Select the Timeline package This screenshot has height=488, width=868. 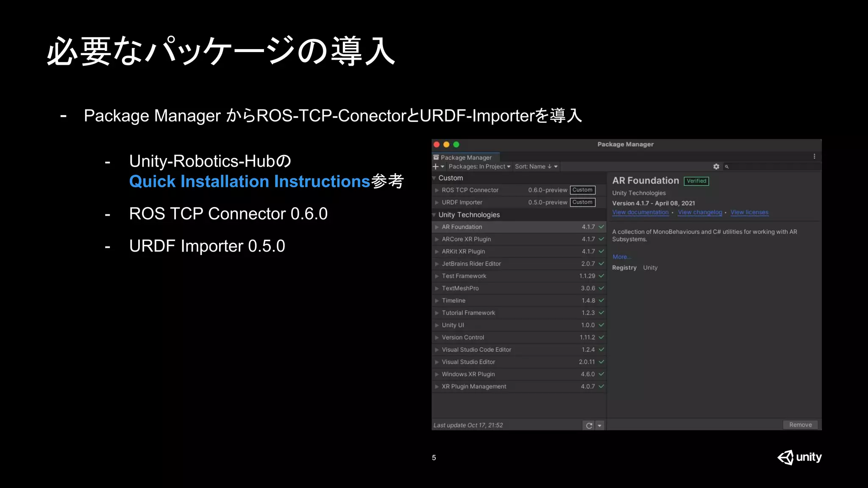click(x=519, y=300)
